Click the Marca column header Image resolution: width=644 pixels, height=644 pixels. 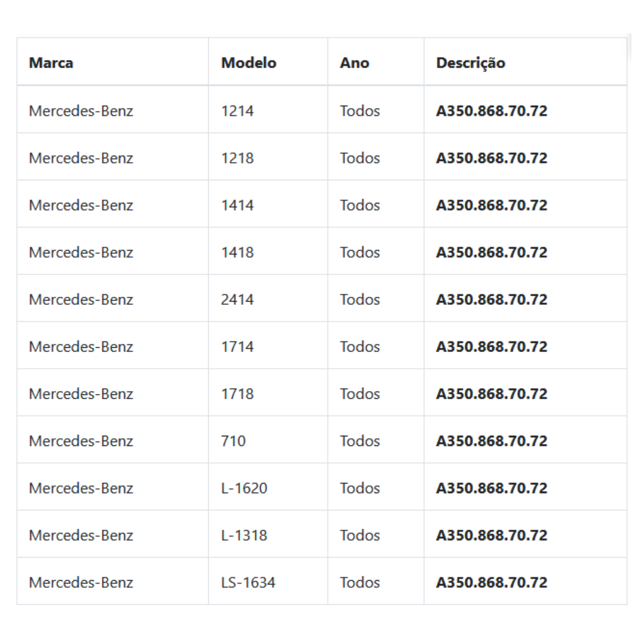tap(51, 63)
